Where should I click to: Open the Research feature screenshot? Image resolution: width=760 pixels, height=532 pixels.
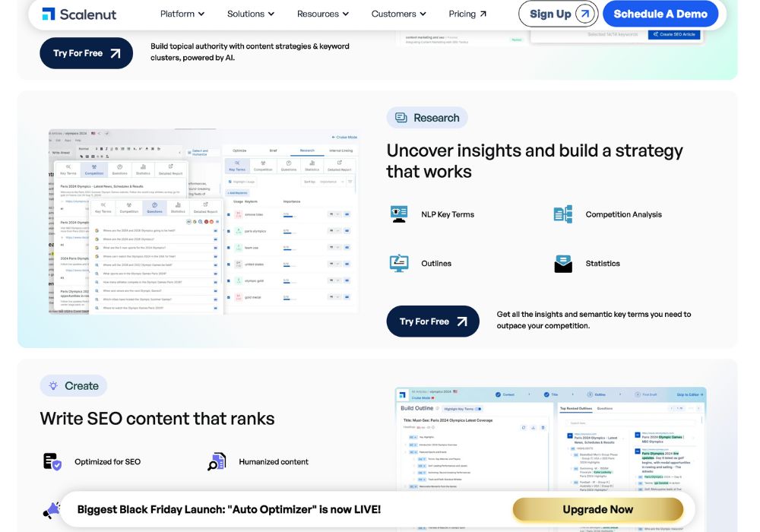coord(203,221)
